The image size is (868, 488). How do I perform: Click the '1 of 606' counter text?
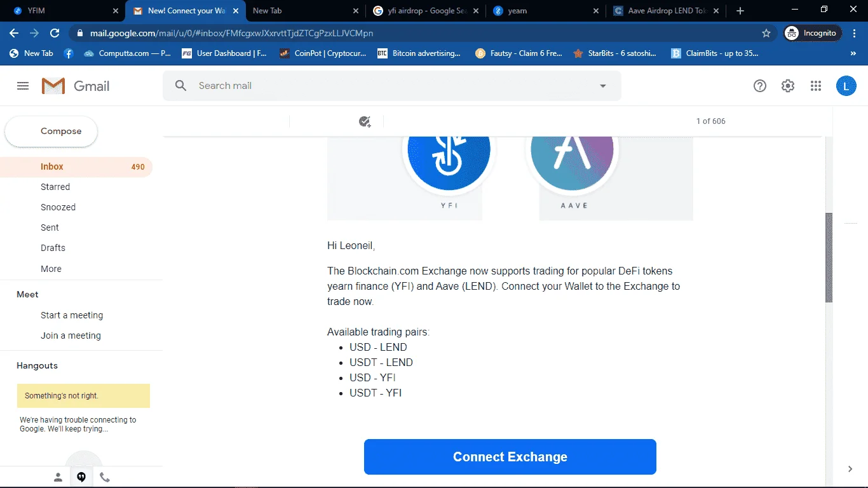tap(710, 121)
